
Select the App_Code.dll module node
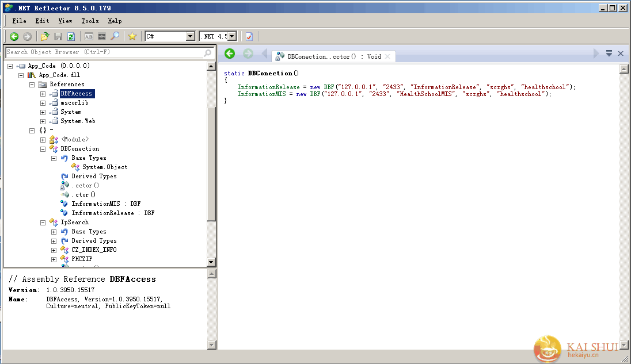59,75
